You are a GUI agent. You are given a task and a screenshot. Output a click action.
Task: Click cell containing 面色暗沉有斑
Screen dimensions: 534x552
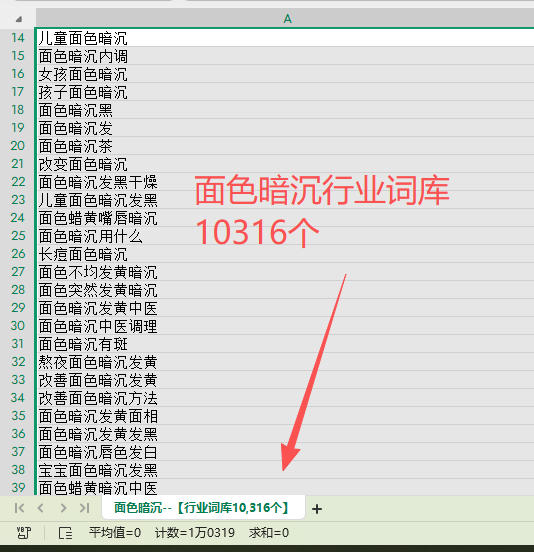pyautogui.click(x=285, y=344)
